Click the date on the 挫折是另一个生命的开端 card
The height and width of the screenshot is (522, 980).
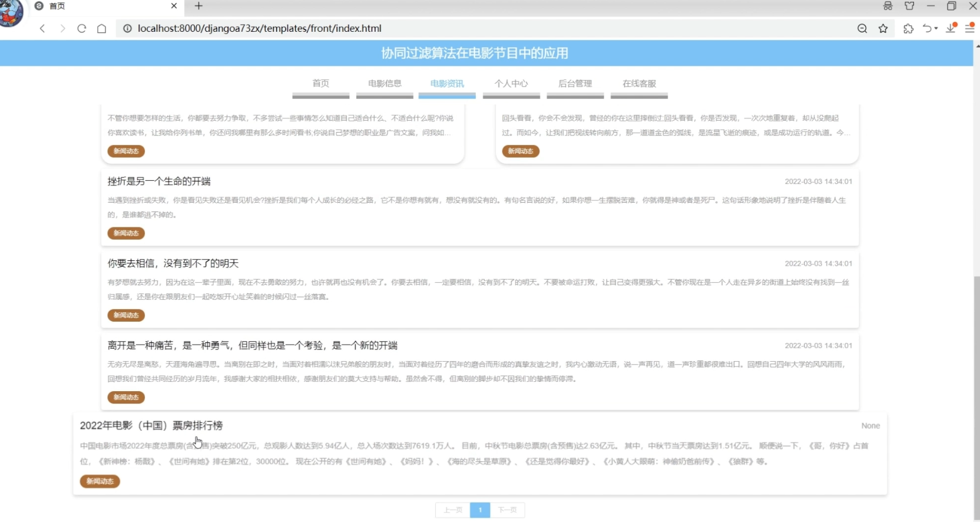tap(819, 181)
